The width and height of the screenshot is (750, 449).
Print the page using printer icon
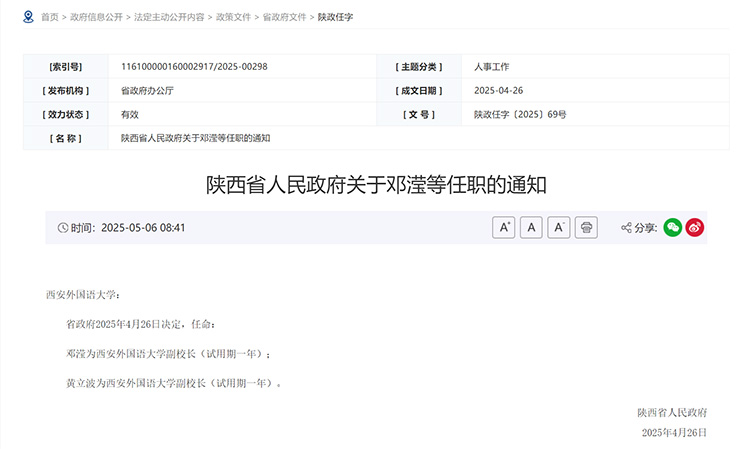click(x=587, y=228)
